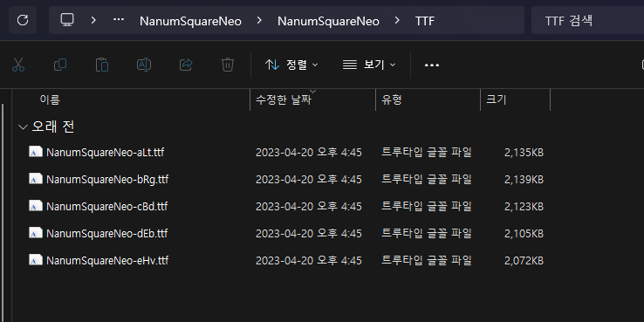
Task: Click the TTF breadcrumb segment
Action: point(425,21)
